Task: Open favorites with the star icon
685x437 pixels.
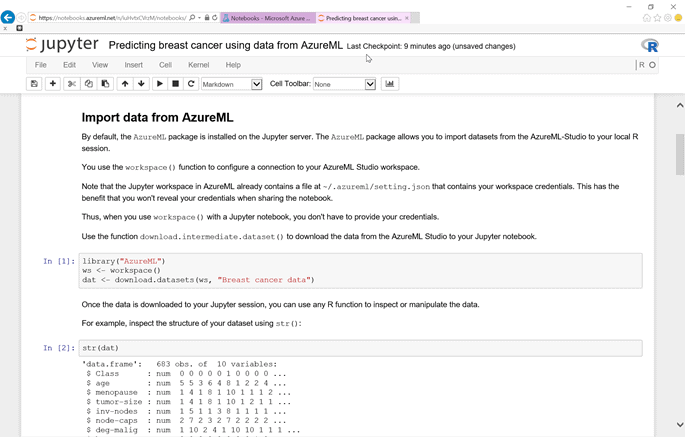Action: coord(657,18)
